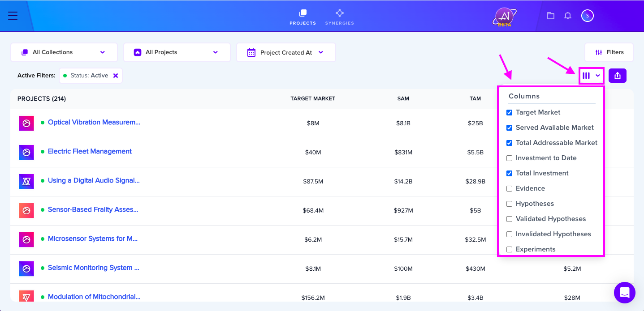Enable the Invalidated Hypotheses column
Screen dimensions: 644x311
[x=509, y=234]
